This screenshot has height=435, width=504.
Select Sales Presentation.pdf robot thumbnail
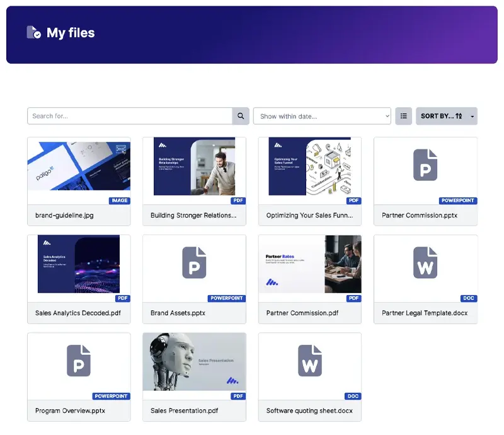click(194, 362)
